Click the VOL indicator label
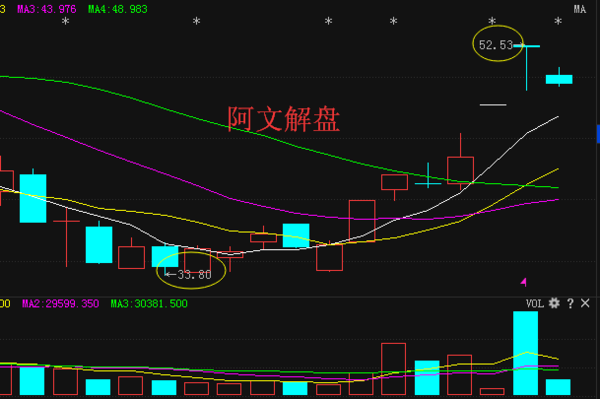Screen dimensions: 600x399 pyautogui.click(x=535, y=304)
